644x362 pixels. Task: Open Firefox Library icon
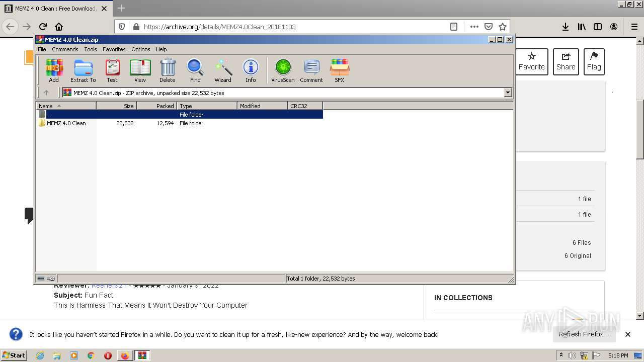click(x=582, y=27)
